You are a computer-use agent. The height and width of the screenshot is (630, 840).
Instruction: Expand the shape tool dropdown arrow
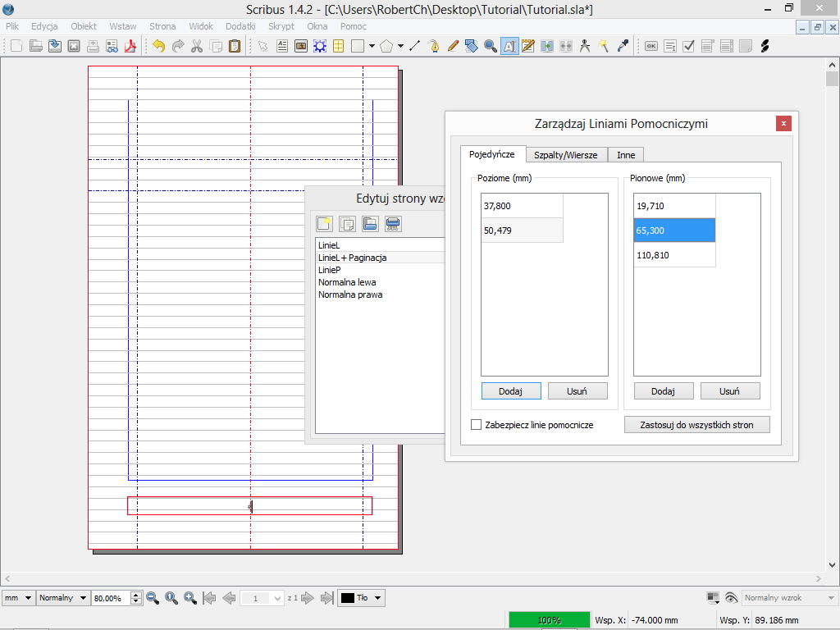click(x=372, y=46)
